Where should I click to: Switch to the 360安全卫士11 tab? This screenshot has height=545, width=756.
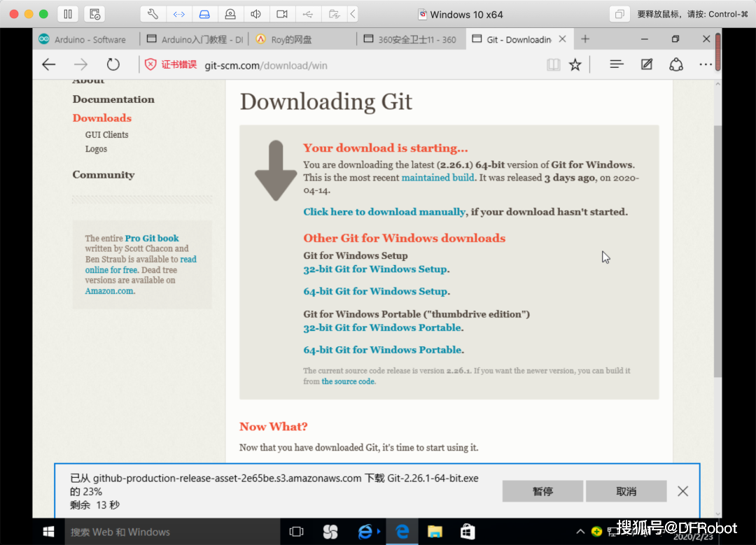click(x=411, y=39)
